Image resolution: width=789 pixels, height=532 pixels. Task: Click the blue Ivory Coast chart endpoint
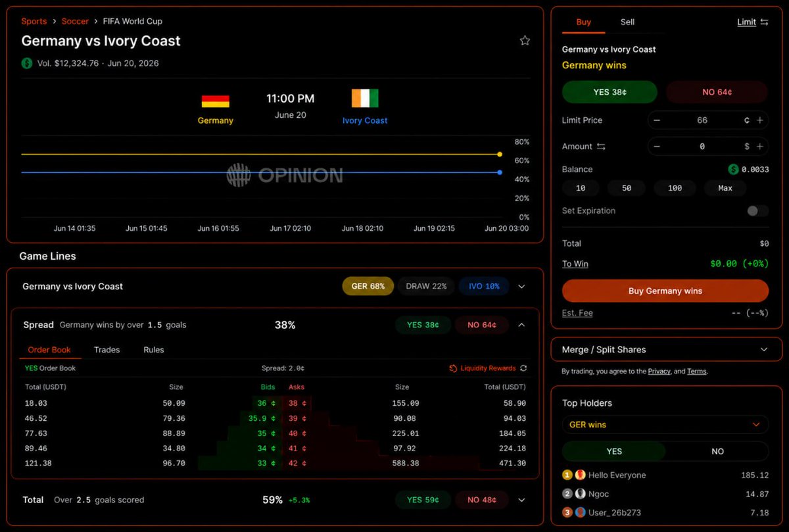[500, 172]
